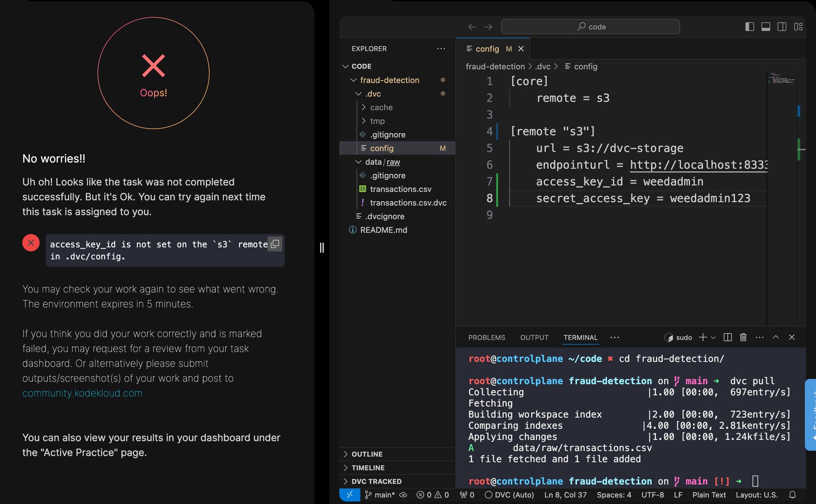816x504 pixels.
Task: Open the notifications bell in status bar
Action: (792, 495)
